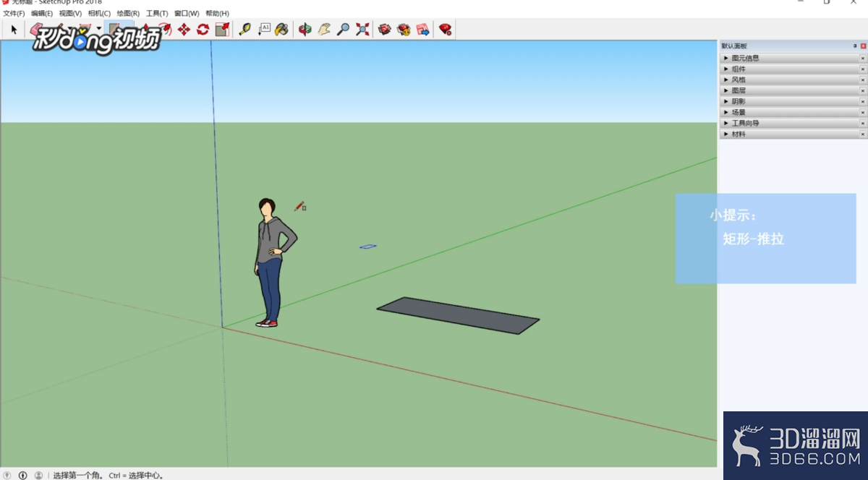The image size is (868, 480).
Task: Open the Extension Warehouse
Action: point(404,30)
